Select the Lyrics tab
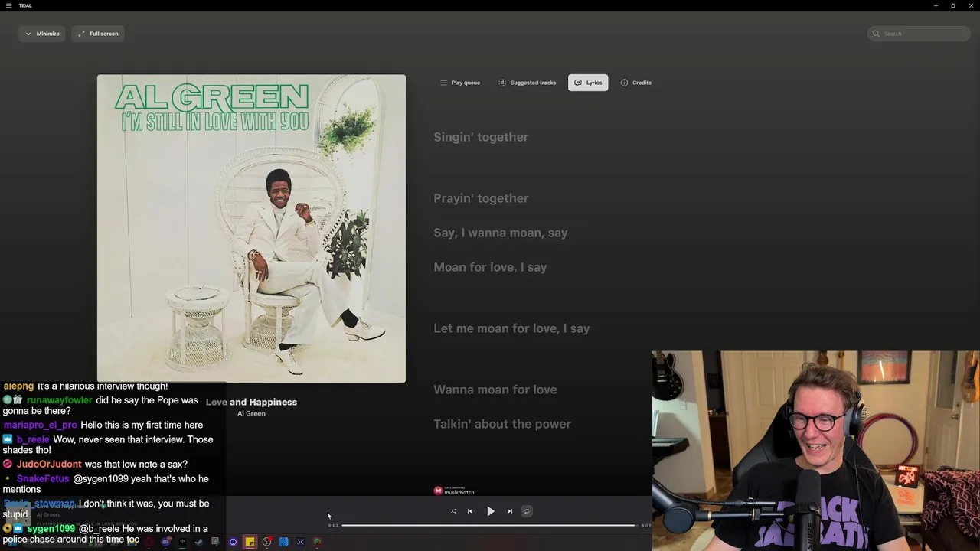The width and height of the screenshot is (980, 551). pyautogui.click(x=588, y=83)
